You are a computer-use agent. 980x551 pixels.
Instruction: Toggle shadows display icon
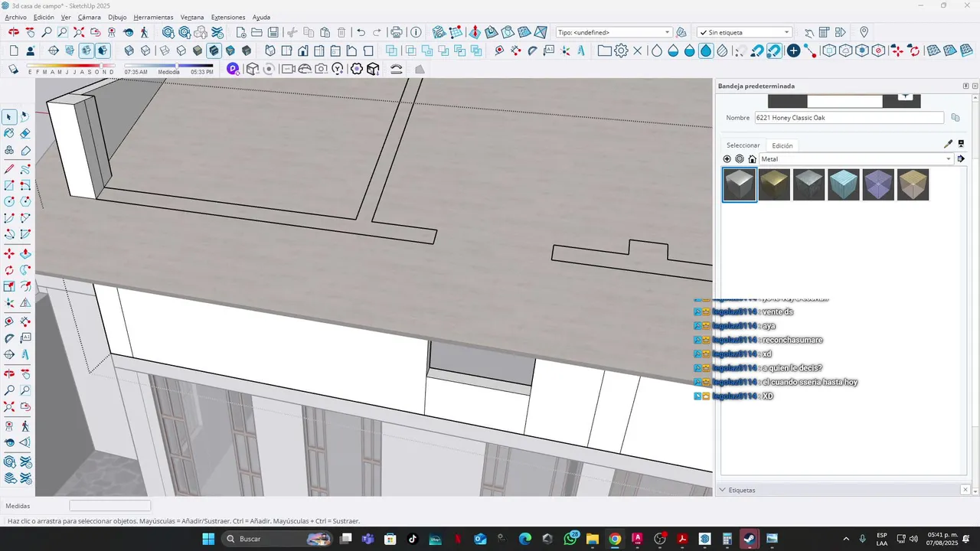(13, 69)
